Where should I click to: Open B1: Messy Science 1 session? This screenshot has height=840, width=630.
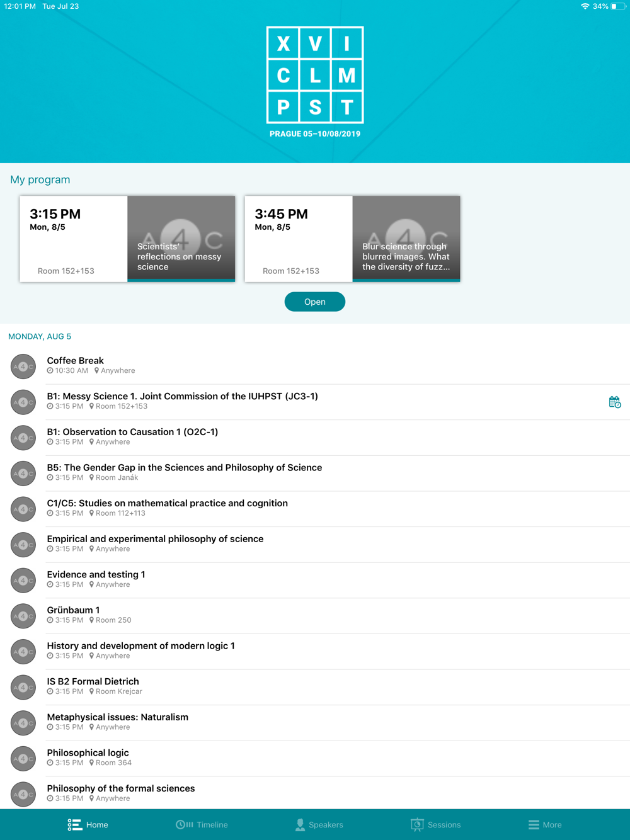315,402
